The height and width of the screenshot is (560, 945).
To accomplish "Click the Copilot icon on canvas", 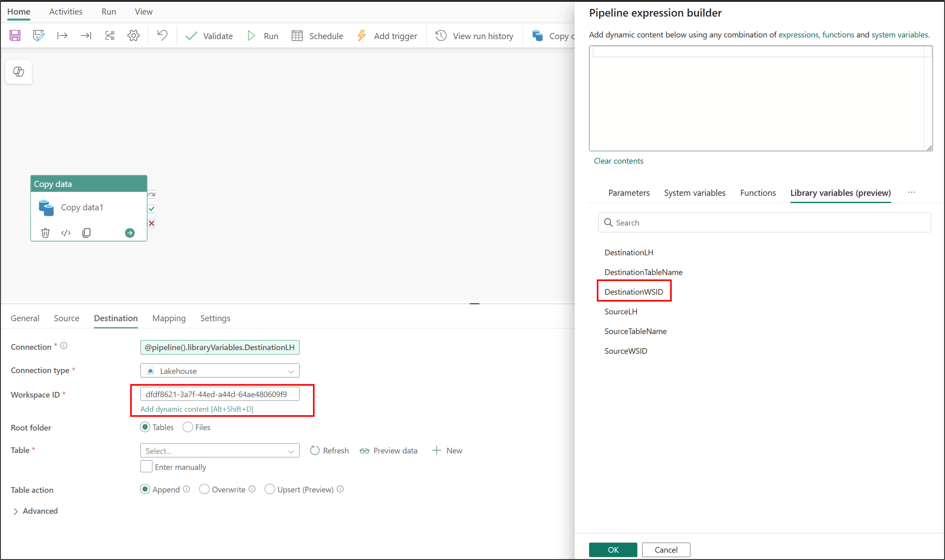I will point(19,72).
